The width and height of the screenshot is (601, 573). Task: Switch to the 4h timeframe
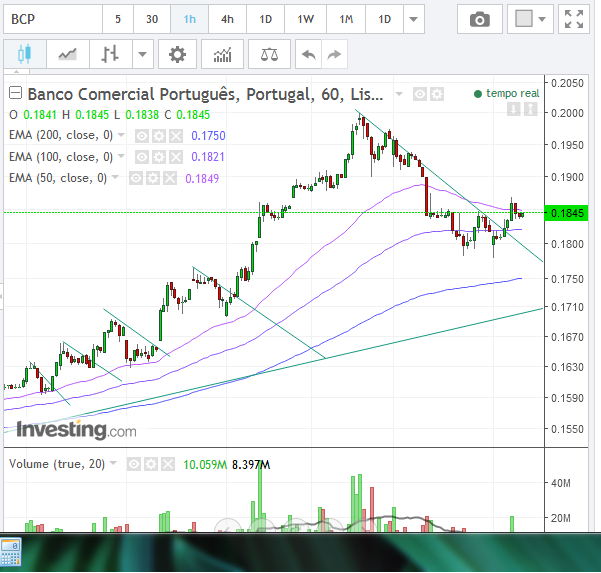click(227, 19)
